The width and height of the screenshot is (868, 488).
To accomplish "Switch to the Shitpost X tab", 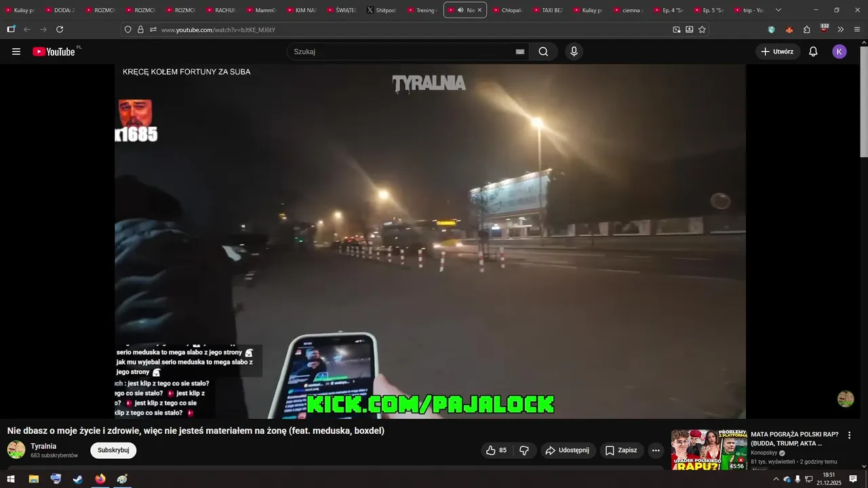I will (381, 10).
